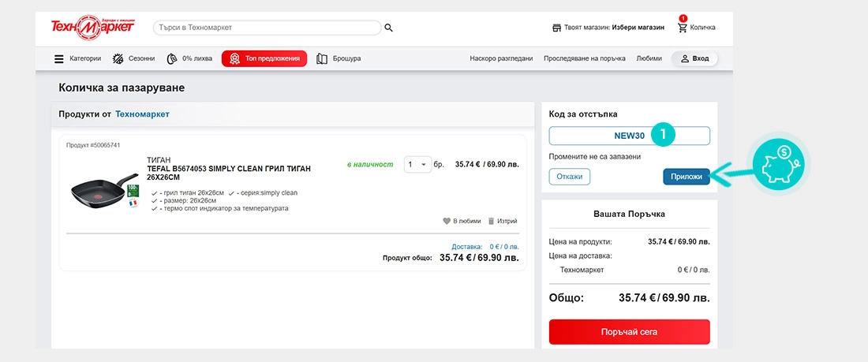
Task: Click the Изтрий trash icon
Action: [x=491, y=221]
